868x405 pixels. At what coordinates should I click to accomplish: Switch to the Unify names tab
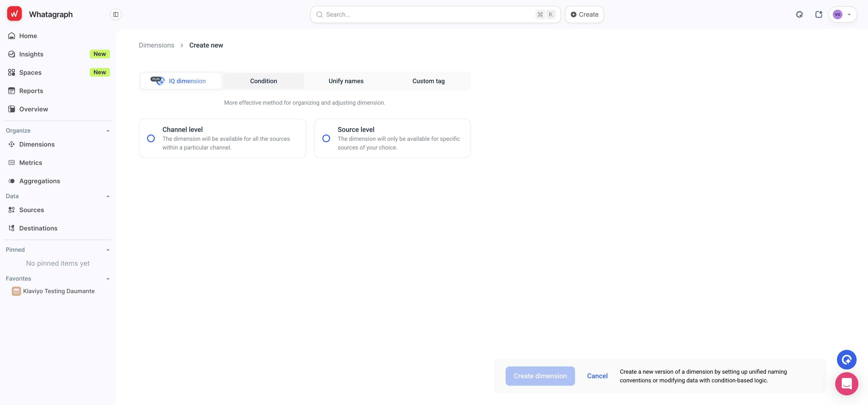click(x=346, y=81)
